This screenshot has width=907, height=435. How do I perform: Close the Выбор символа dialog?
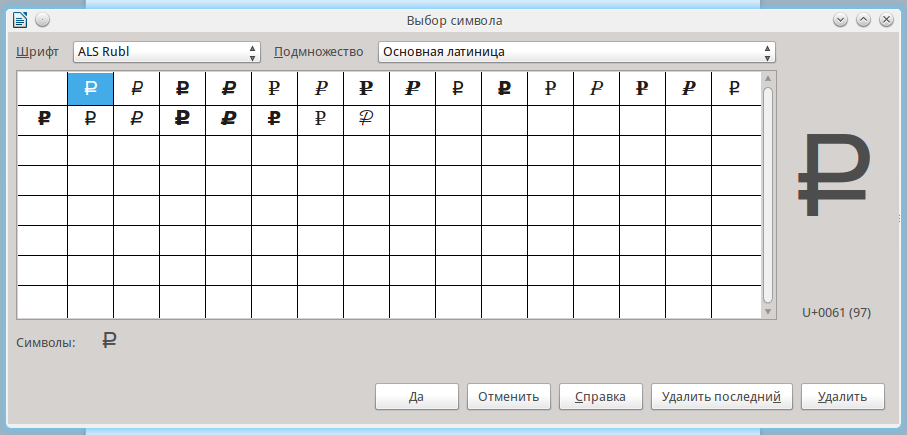click(x=886, y=19)
